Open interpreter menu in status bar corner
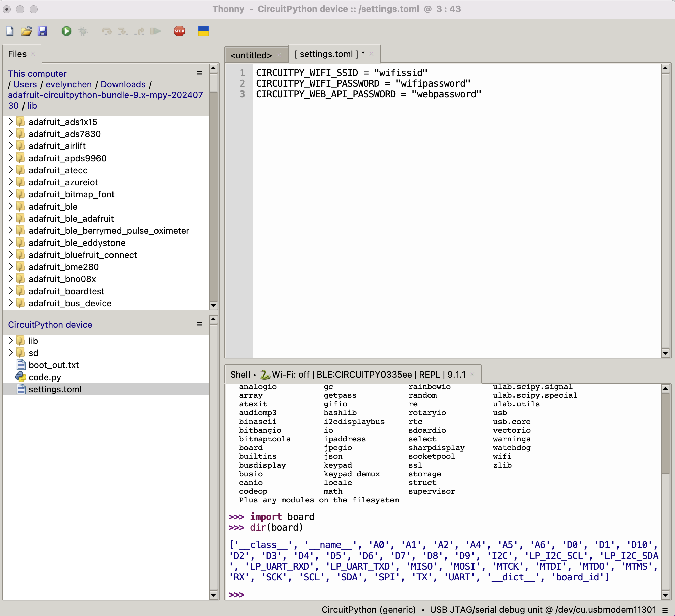This screenshot has width=675, height=616. click(665, 610)
